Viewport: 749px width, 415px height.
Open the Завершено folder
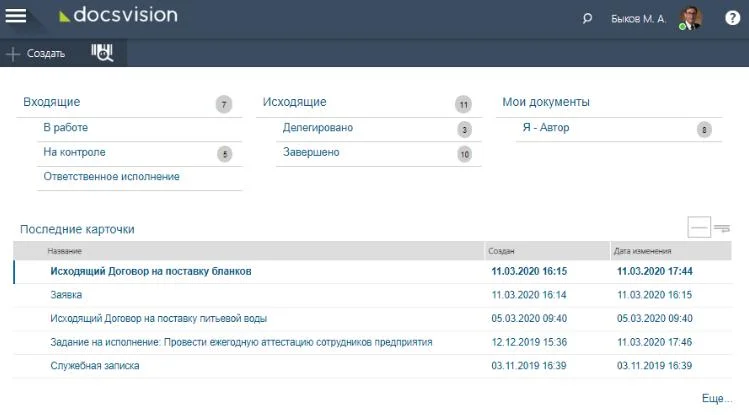(311, 152)
